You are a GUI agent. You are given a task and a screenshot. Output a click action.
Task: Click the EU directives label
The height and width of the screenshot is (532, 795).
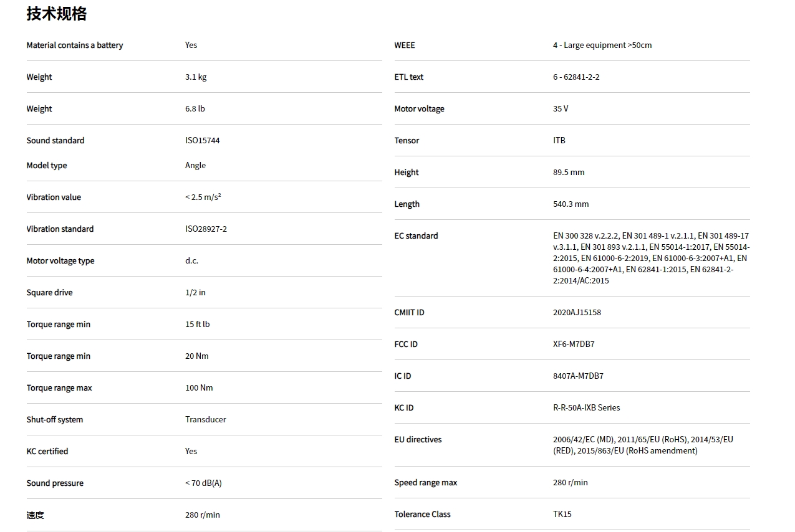(x=418, y=440)
